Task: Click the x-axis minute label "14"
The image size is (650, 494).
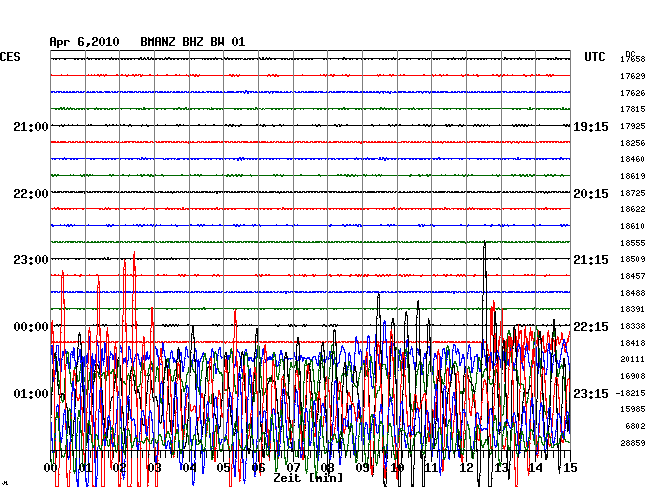Action: [x=535, y=468]
